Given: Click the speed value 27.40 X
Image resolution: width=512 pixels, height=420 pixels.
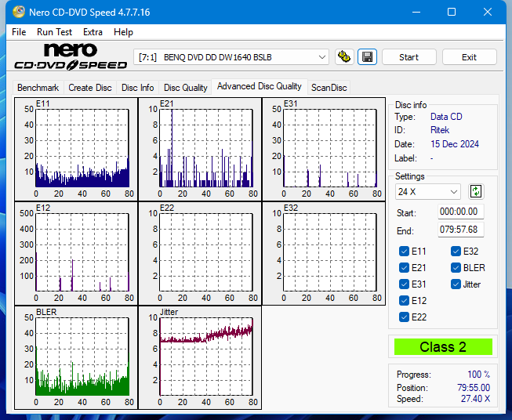Looking at the screenshot, I should (x=475, y=399).
